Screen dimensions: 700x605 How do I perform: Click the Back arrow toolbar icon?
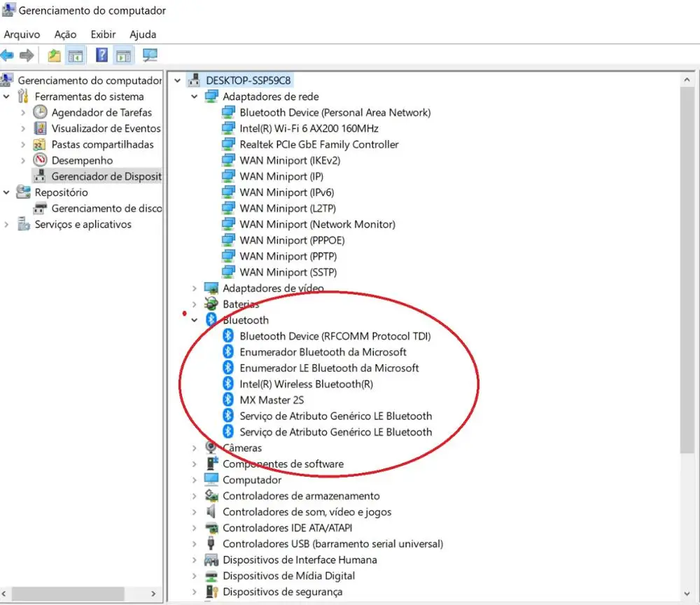tap(8, 55)
